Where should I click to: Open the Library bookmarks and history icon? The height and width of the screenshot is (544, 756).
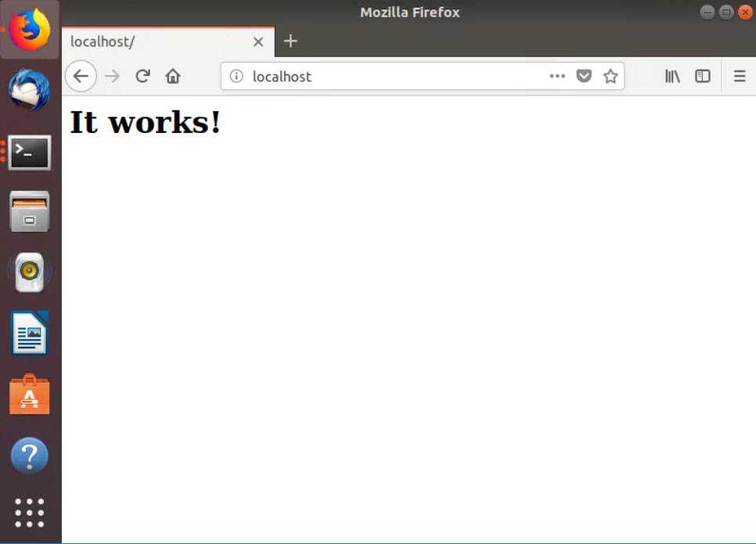(672, 76)
